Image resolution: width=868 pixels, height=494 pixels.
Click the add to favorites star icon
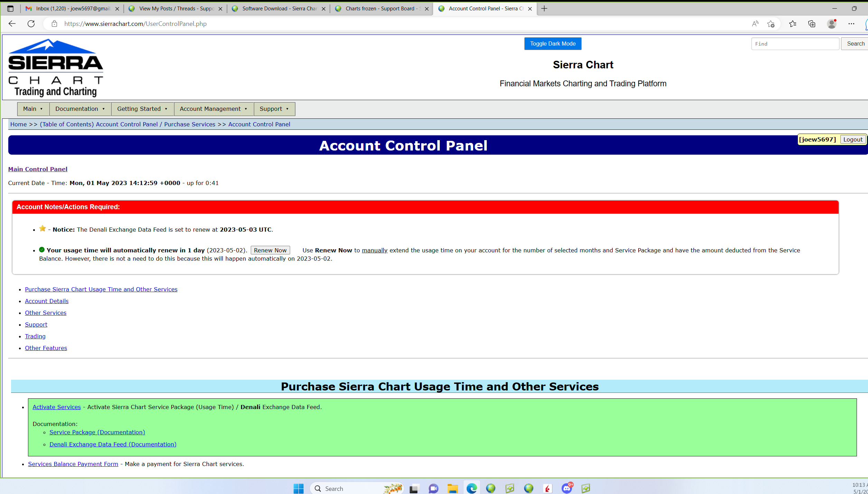click(x=771, y=24)
